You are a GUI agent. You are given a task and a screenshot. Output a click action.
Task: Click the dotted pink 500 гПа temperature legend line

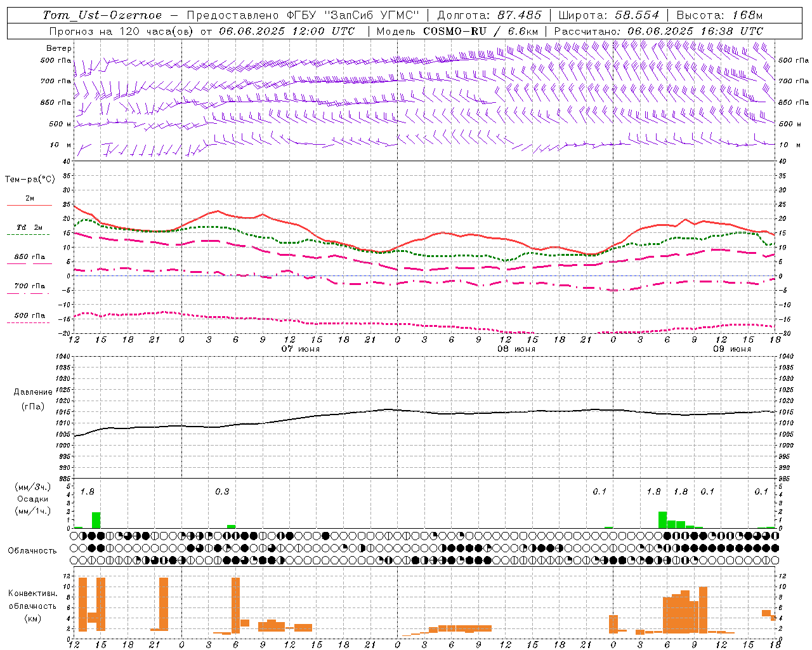point(29,323)
